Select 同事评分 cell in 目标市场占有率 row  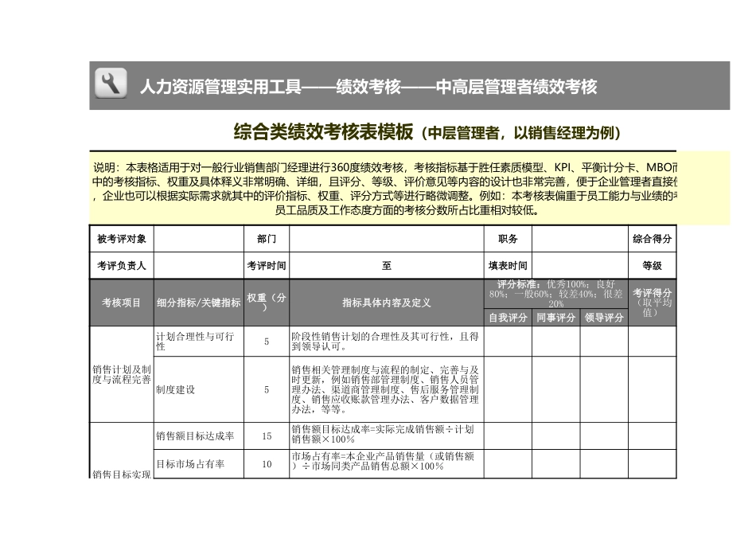pos(556,463)
